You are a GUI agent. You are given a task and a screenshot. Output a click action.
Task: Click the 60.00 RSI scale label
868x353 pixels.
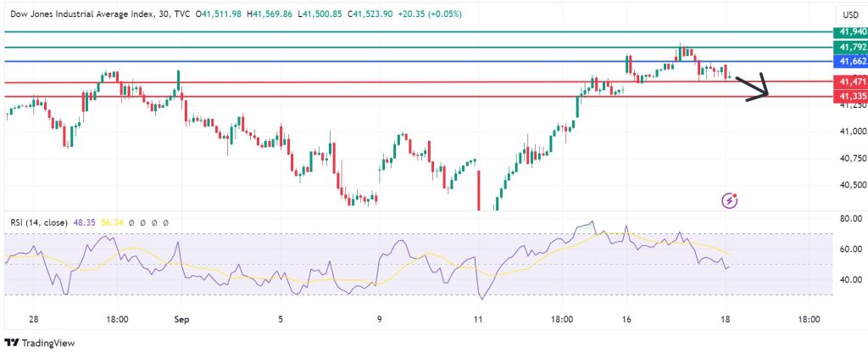coord(850,249)
